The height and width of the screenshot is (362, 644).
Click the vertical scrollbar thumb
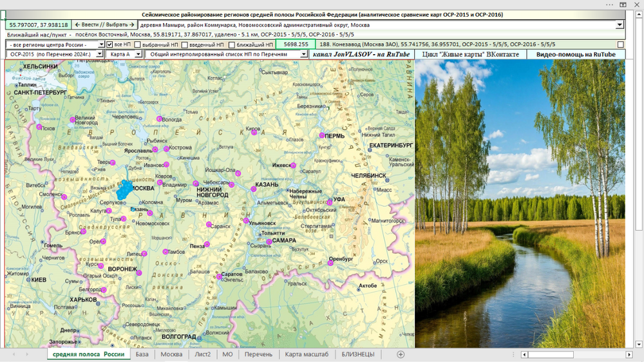click(639, 123)
